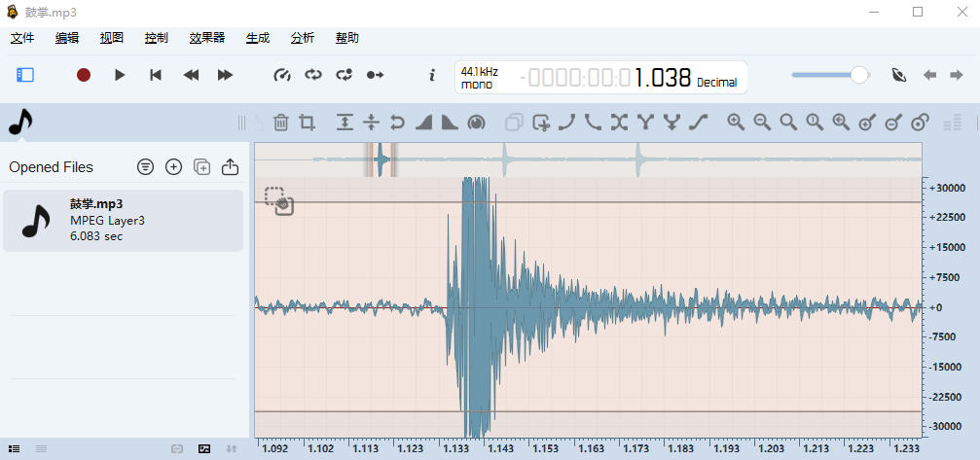The width and height of the screenshot is (980, 460).
Task: Click the trash delete icon
Action: tap(280, 123)
